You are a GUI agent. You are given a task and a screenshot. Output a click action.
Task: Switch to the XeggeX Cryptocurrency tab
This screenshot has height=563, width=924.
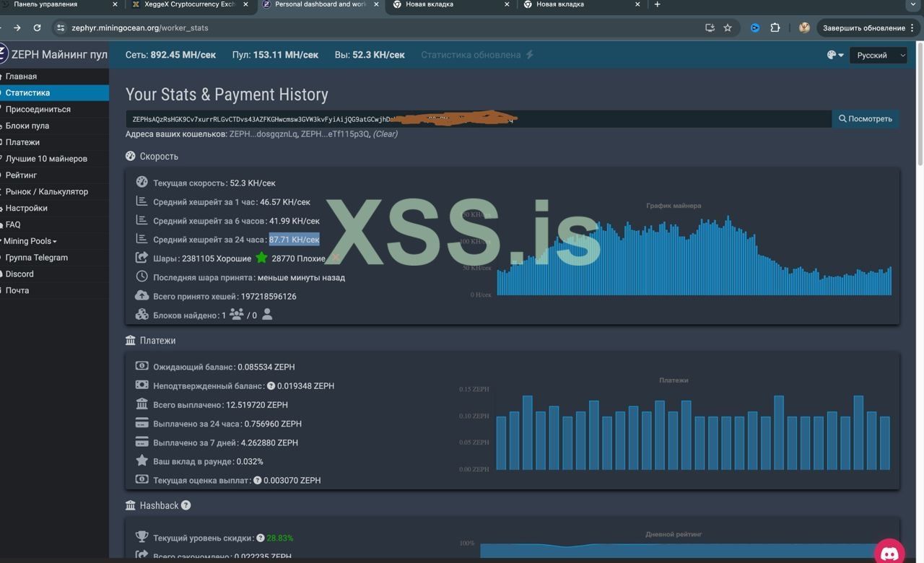189,4
